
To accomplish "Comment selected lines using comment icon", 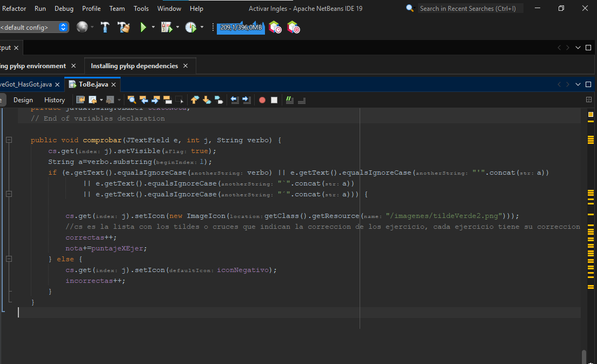I will point(290,100).
